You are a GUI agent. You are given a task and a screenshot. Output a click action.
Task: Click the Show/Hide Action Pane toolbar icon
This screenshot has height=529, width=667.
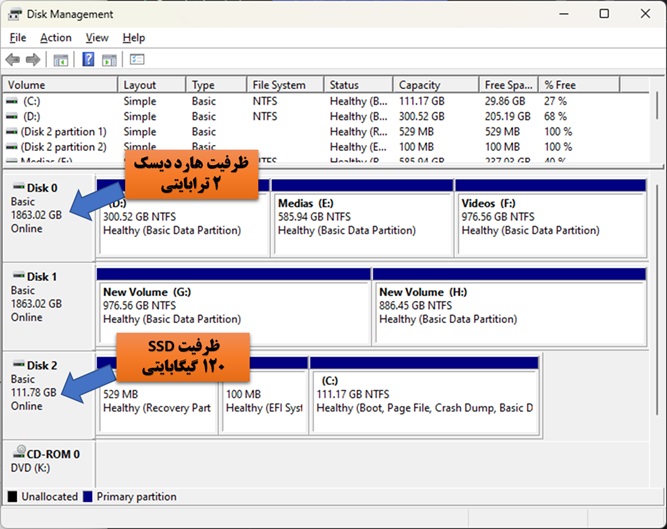[x=109, y=60]
